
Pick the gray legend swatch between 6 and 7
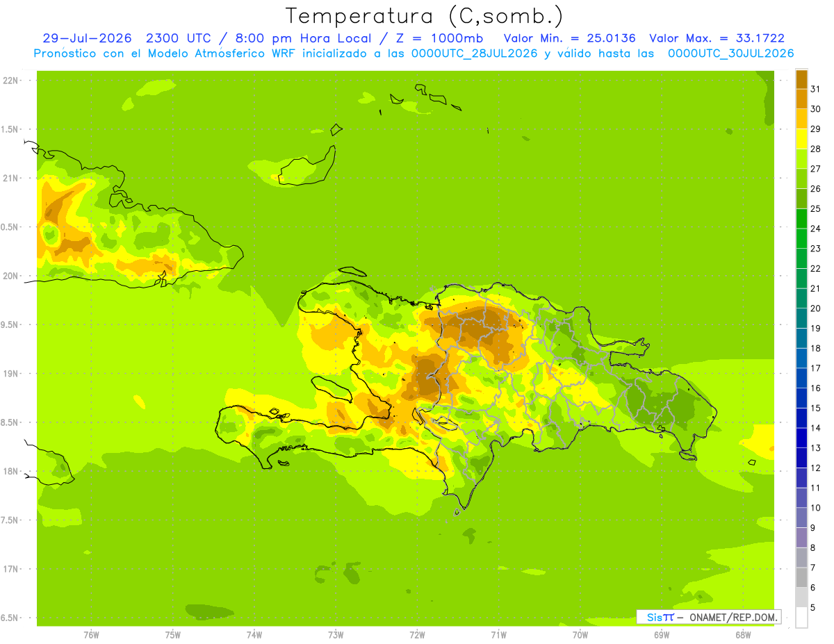click(x=801, y=577)
